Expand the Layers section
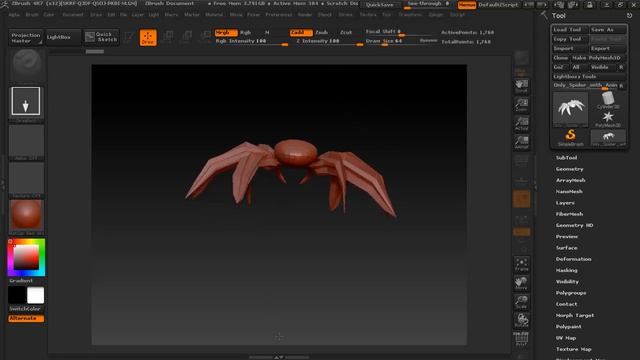This screenshot has height=360, width=640. [565, 203]
